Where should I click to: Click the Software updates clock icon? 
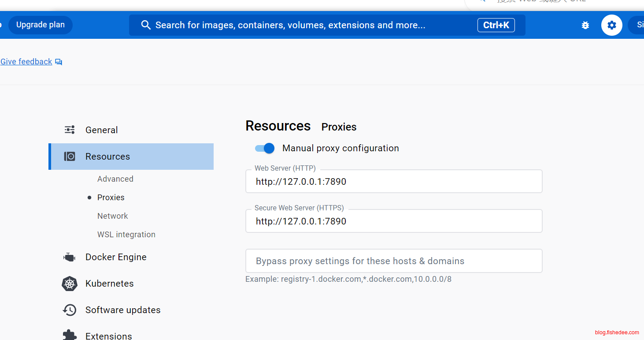tap(70, 310)
